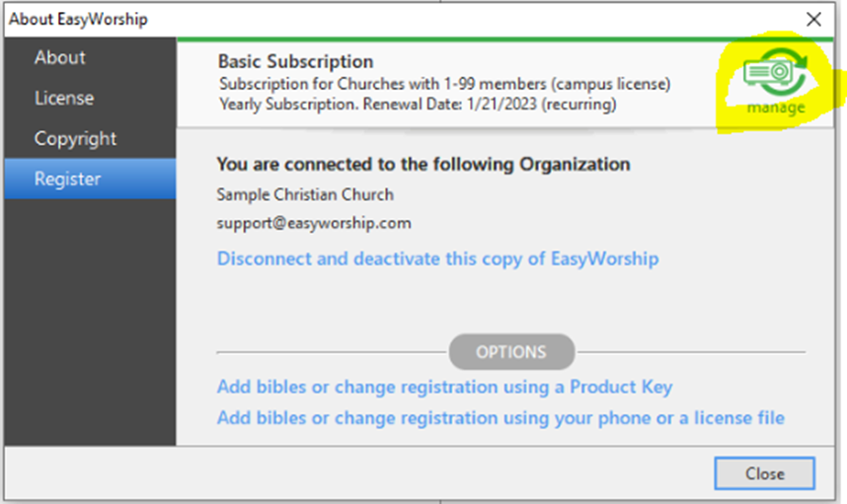Viewport: 847px width, 504px height.
Task: Add bibles using phone or license file
Action: click(500, 418)
